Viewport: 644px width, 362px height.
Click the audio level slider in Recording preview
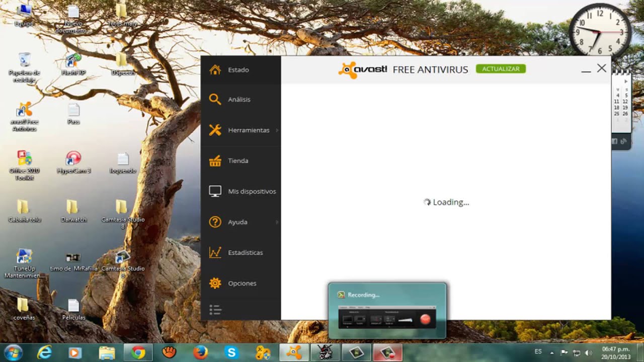(x=406, y=319)
